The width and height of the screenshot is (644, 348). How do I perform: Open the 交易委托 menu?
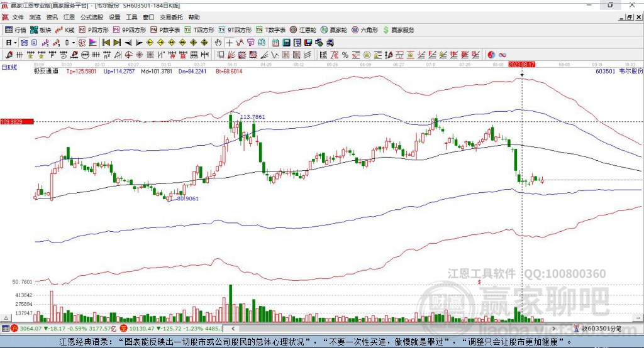(x=171, y=17)
